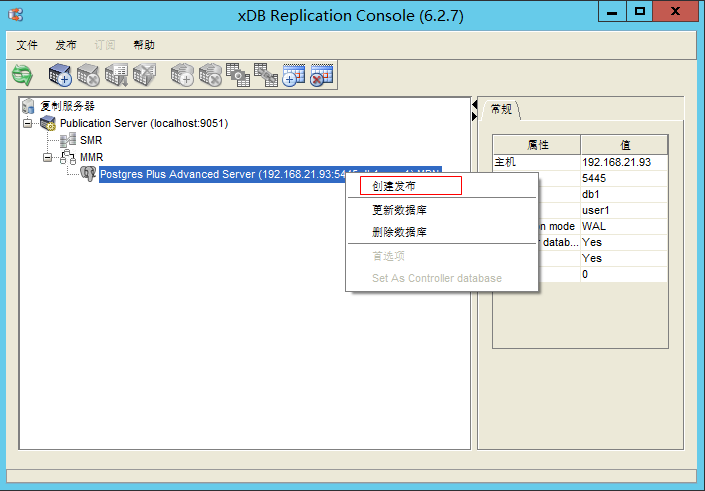Click the 值 column header
This screenshot has width=705, height=491.
(x=625, y=145)
